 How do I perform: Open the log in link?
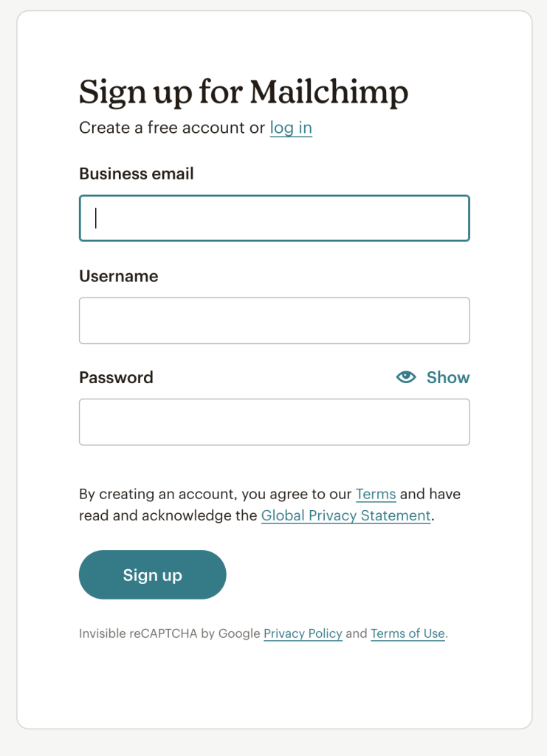[x=291, y=128]
